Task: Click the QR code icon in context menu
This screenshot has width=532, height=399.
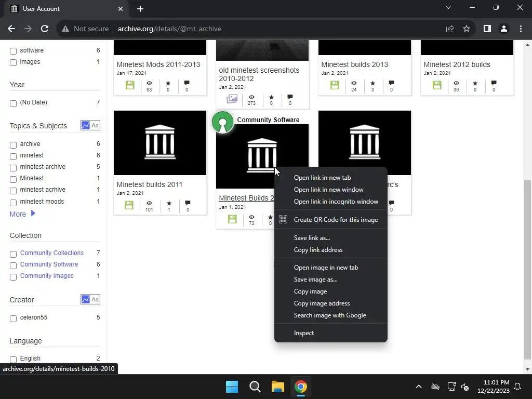Action: [x=283, y=220]
